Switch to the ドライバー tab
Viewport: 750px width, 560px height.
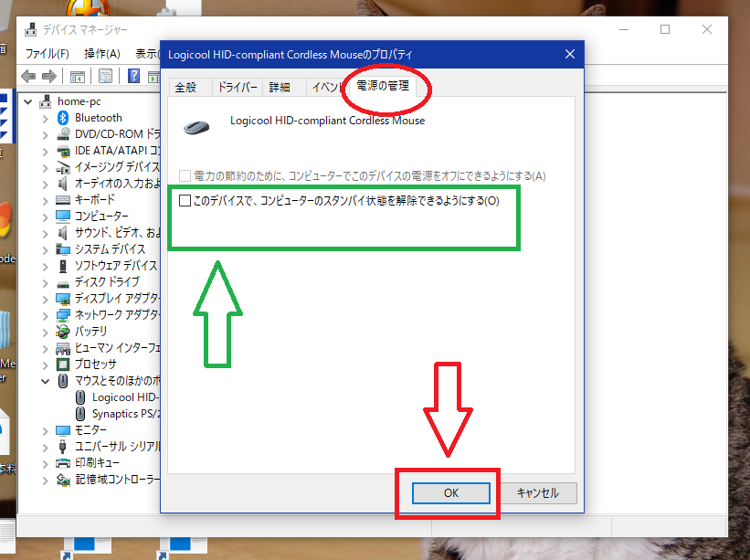238,87
